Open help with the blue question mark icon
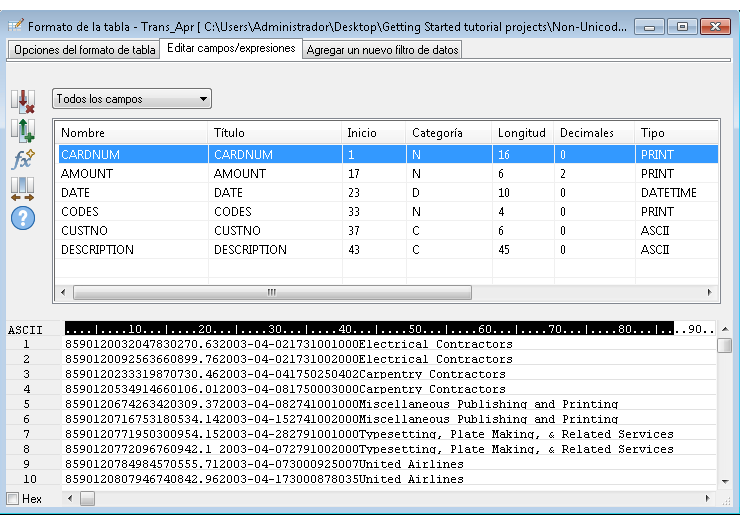Image resolution: width=740 pixels, height=515 pixels. tap(22, 217)
